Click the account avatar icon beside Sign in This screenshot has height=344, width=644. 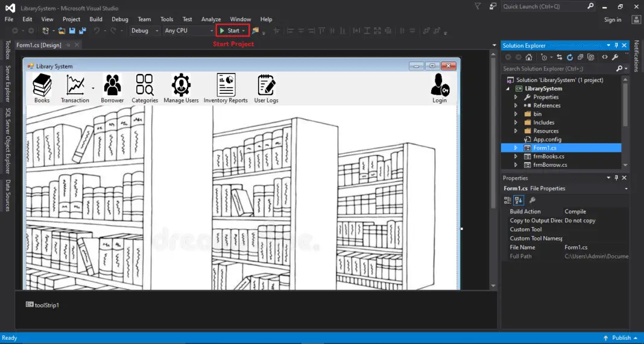[x=636, y=19]
